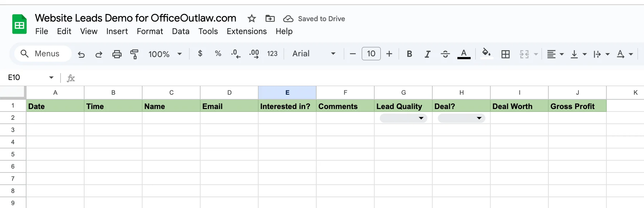This screenshot has height=208, width=644.
Task: Open text wrapping options
Action: [x=601, y=54]
